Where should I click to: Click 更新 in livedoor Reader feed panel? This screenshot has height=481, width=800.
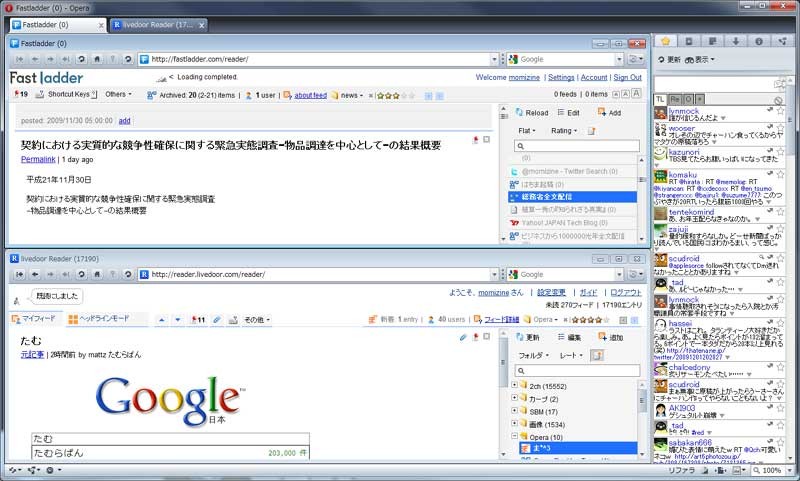pyautogui.click(x=527, y=337)
